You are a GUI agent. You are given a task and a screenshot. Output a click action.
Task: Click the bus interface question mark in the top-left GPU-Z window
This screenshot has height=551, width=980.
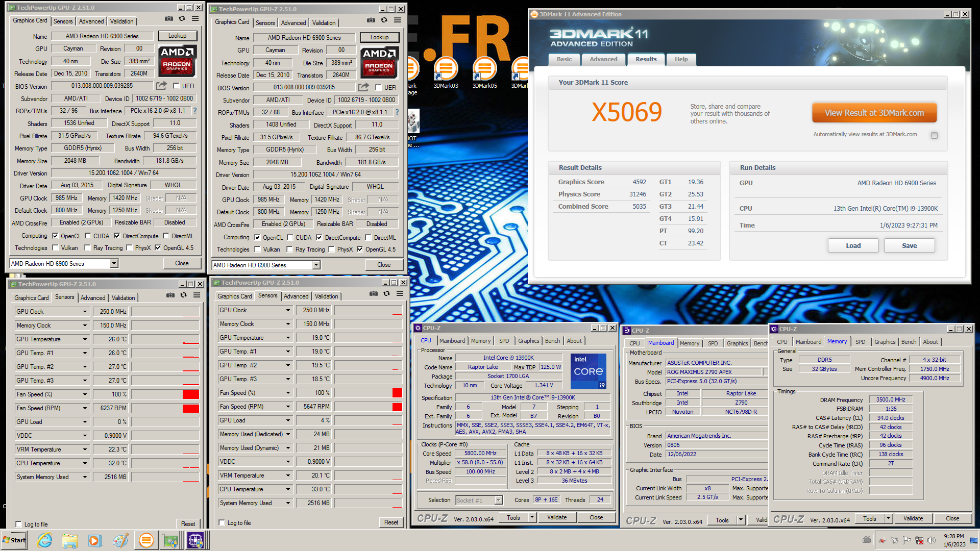click(194, 111)
